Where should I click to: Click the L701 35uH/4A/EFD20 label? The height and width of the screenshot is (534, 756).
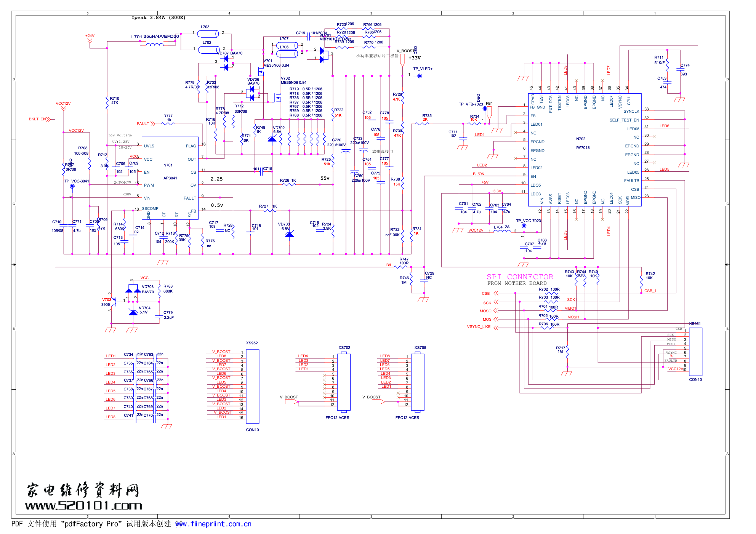point(155,37)
